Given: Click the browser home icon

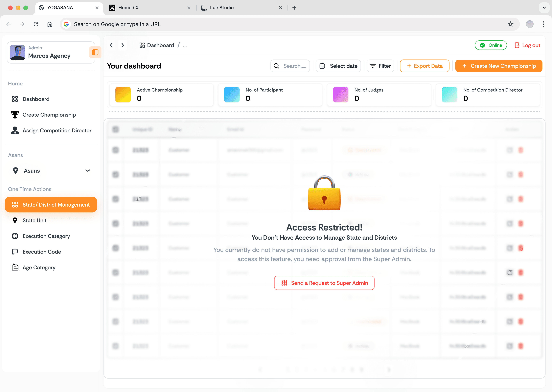Looking at the screenshot, I should (x=50, y=24).
